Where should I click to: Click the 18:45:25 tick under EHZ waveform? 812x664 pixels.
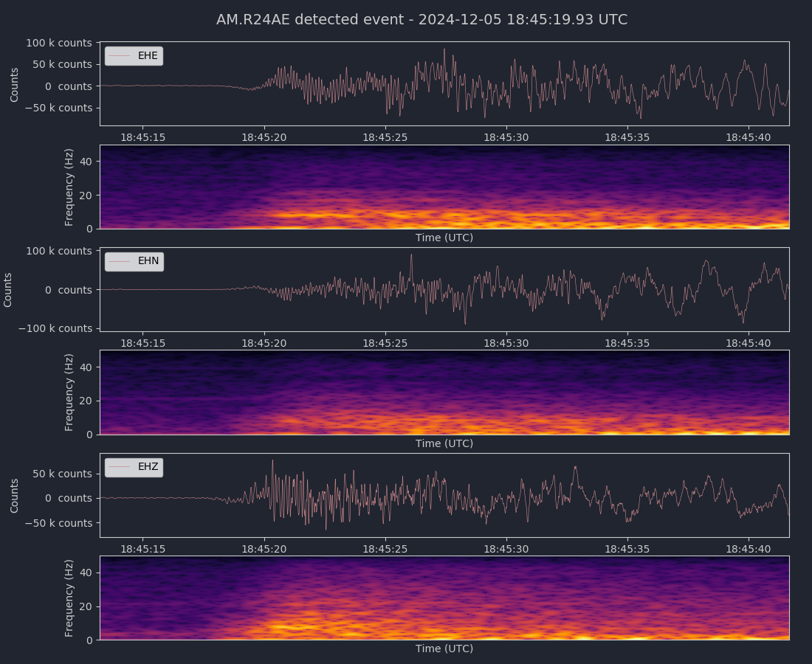click(x=385, y=549)
